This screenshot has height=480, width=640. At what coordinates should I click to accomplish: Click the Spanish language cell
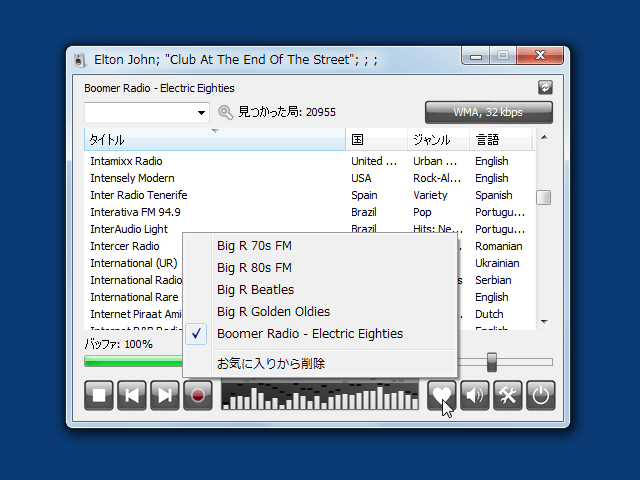click(493, 196)
